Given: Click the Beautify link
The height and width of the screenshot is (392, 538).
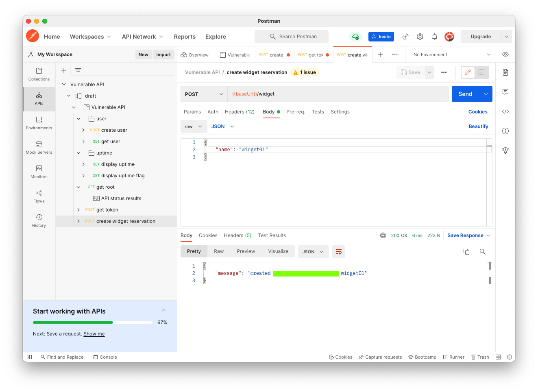Looking at the screenshot, I should coord(478,126).
